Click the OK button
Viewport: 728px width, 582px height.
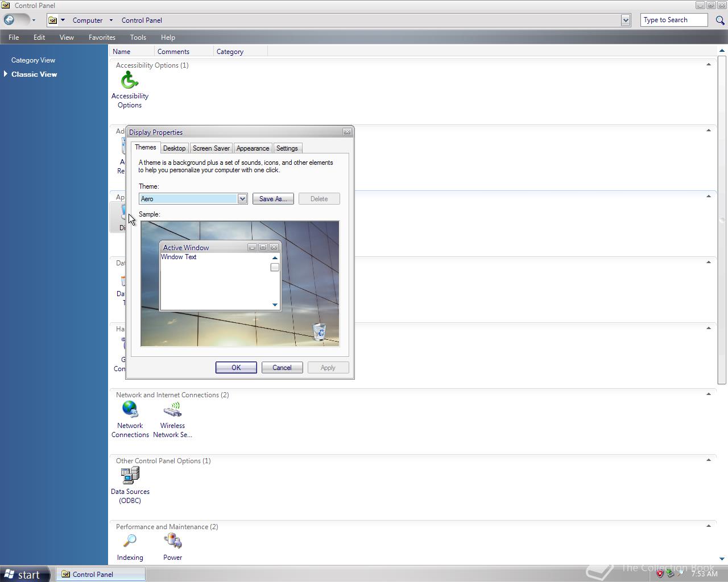[x=236, y=368]
